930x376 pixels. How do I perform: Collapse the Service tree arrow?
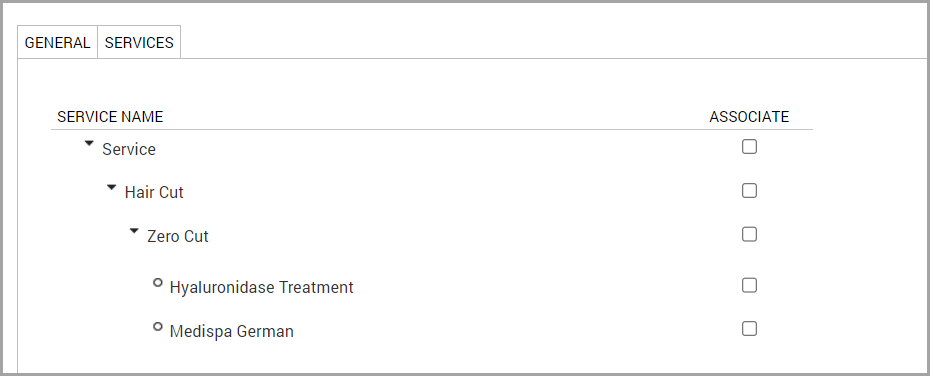[89, 144]
